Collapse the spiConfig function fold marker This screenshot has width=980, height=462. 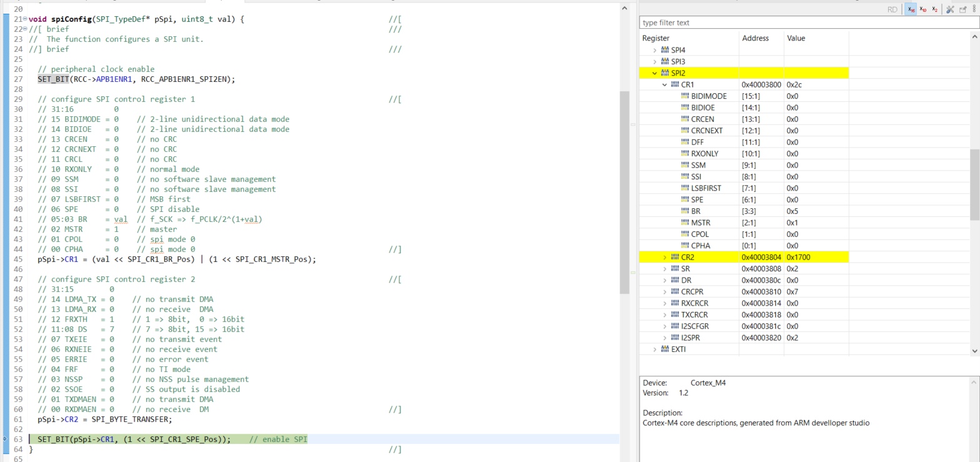click(25, 19)
